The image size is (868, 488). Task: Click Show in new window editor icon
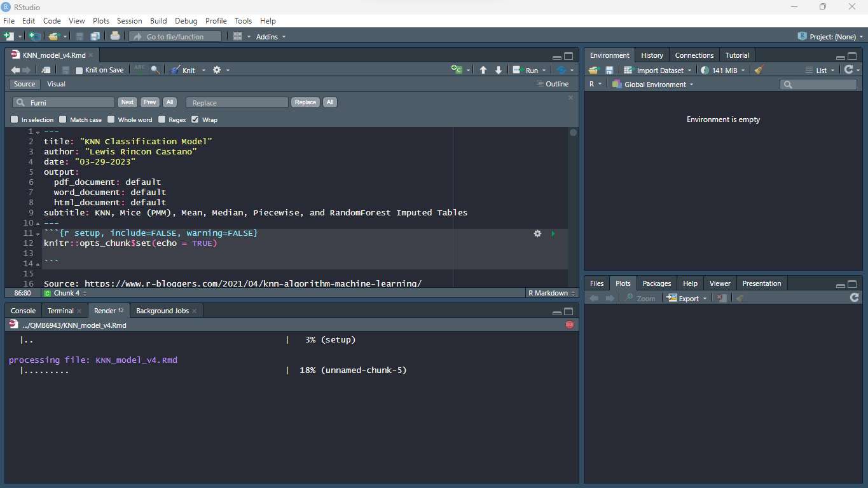point(46,70)
